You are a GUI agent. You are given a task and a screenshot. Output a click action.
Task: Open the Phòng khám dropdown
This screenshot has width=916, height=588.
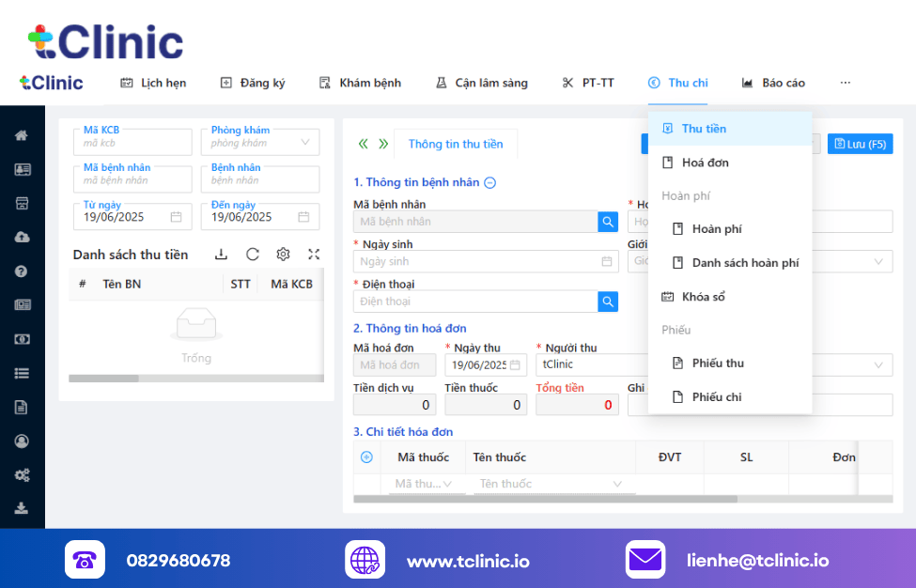pos(260,143)
